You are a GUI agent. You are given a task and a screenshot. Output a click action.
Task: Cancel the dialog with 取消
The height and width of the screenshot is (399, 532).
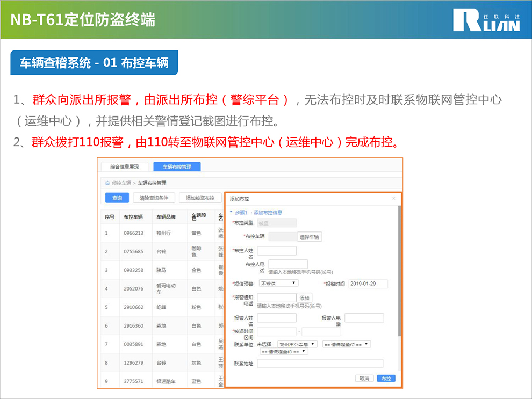pyautogui.click(x=364, y=379)
